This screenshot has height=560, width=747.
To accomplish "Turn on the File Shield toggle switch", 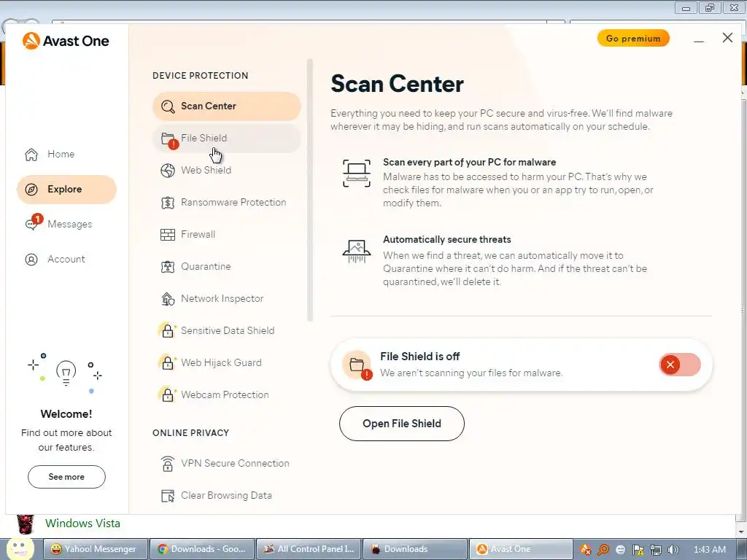I will tap(680, 365).
